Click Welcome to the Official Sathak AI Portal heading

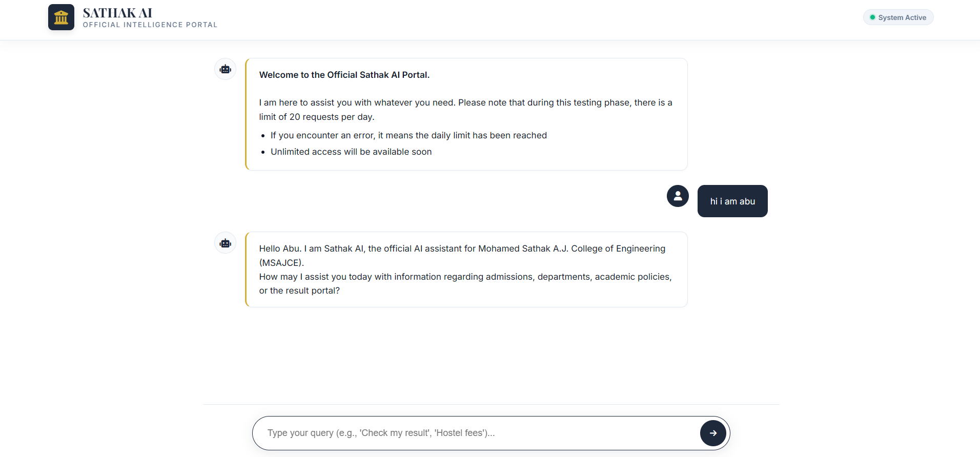[344, 75]
